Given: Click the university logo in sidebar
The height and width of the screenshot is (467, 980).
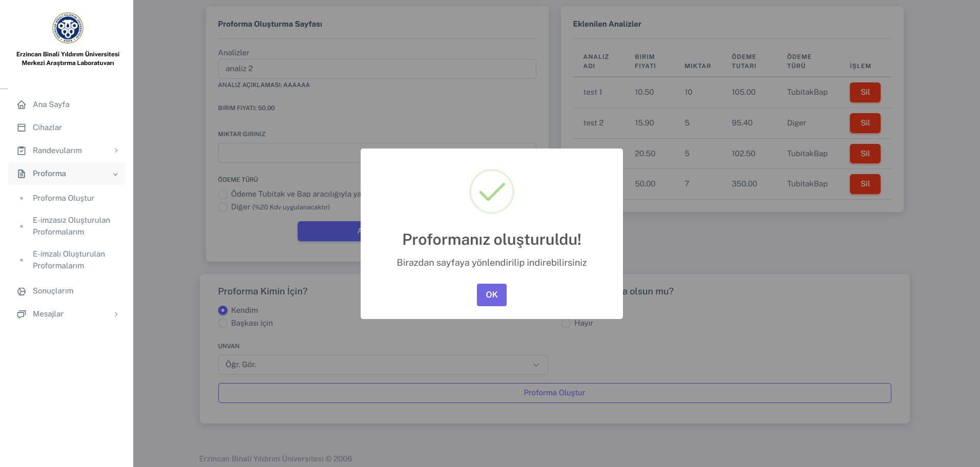Looking at the screenshot, I should pos(68,28).
